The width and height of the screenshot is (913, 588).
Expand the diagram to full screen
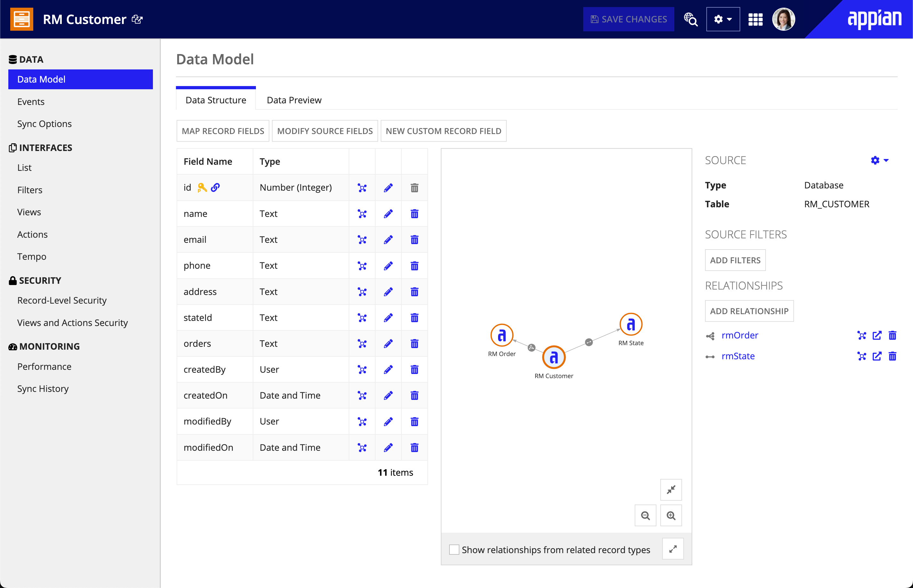(672, 549)
